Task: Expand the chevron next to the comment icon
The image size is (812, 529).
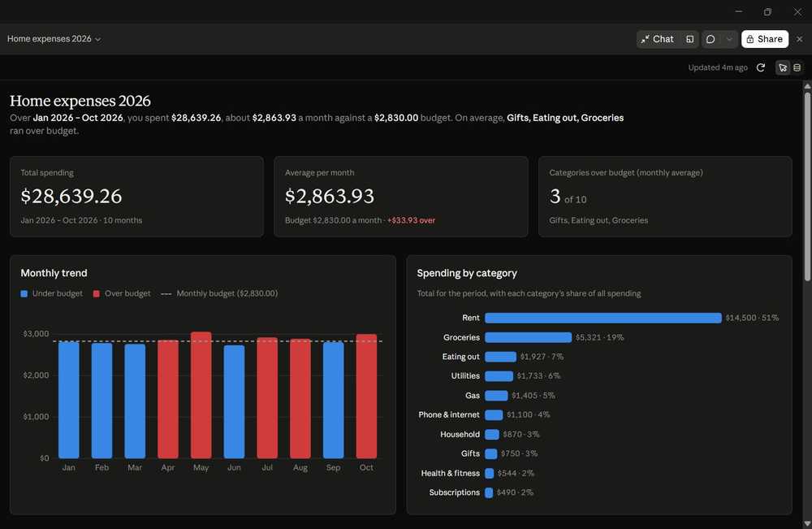Action: point(729,39)
